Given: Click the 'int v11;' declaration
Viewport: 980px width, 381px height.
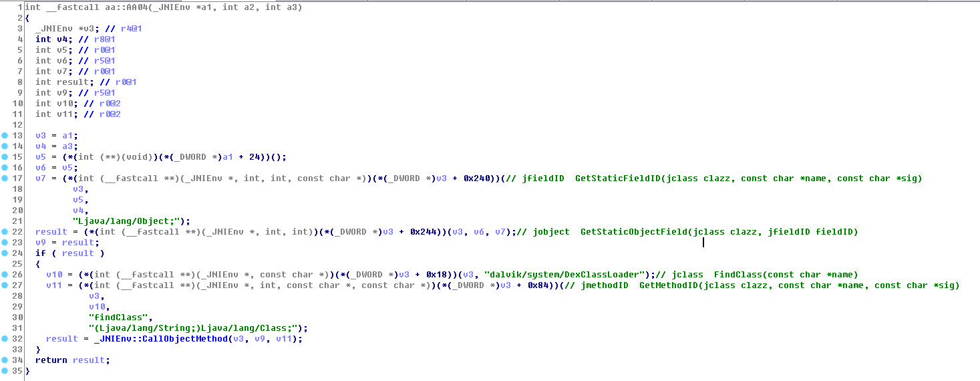Looking at the screenshot, I should (x=57, y=114).
